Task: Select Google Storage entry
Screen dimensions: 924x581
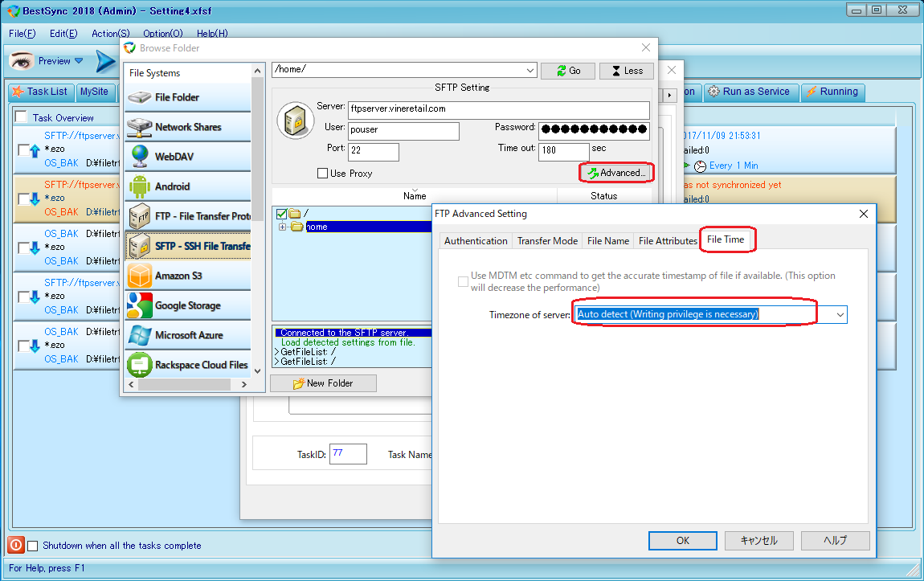Action: pos(188,305)
